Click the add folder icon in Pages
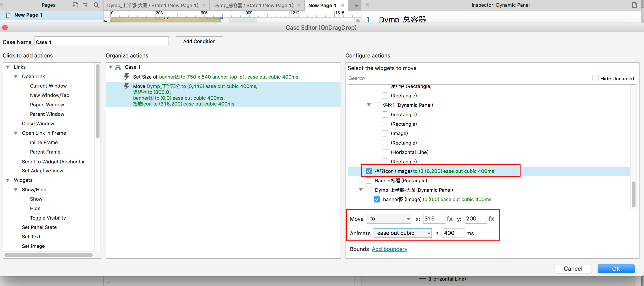The height and width of the screenshot is (286, 644). (86, 5)
